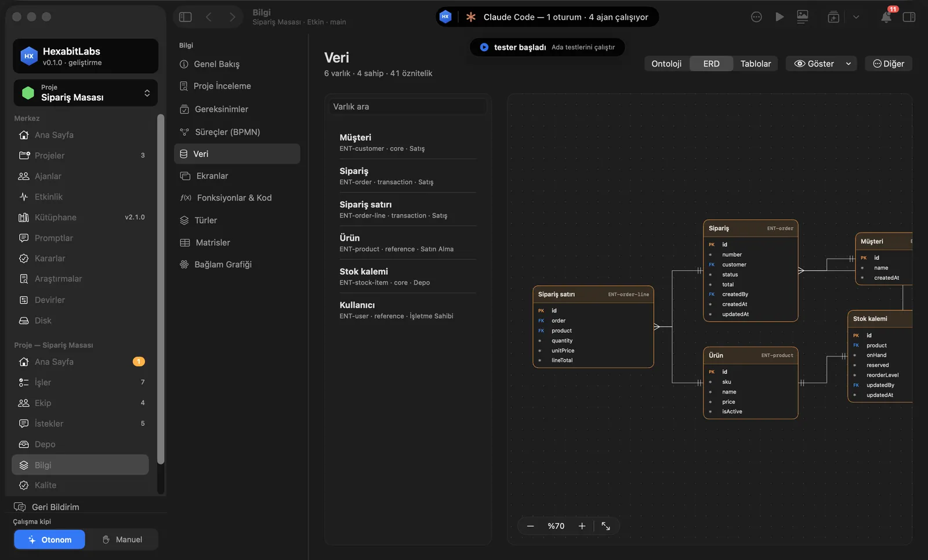
Task: Switch working mode to Manuel
Action: (122, 540)
